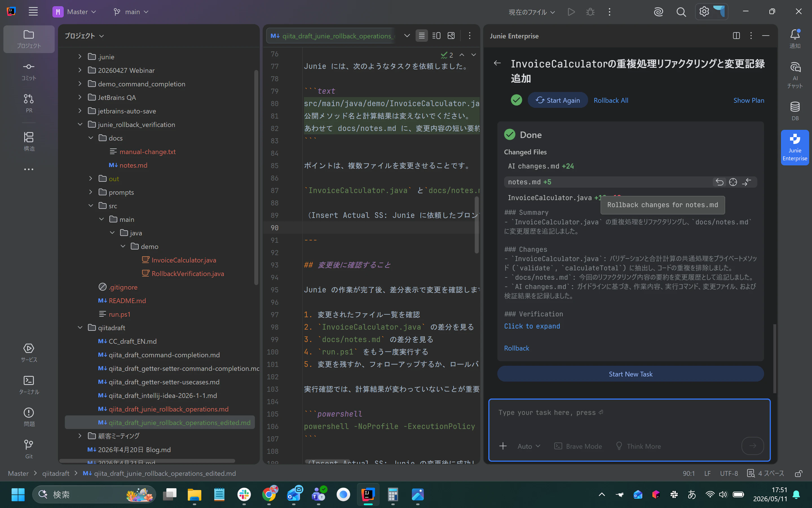This screenshot has width=812, height=508.
Task: Open Junie Enterprise panel options menu
Action: click(x=751, y=36)
